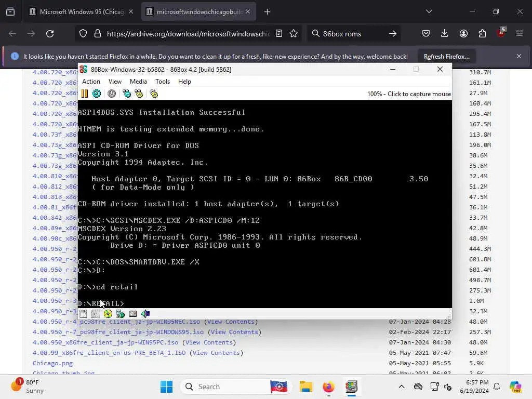Click the '86box roms' search box
The height and width of the screenshot is (399, 532).
[x=353, y=34]
